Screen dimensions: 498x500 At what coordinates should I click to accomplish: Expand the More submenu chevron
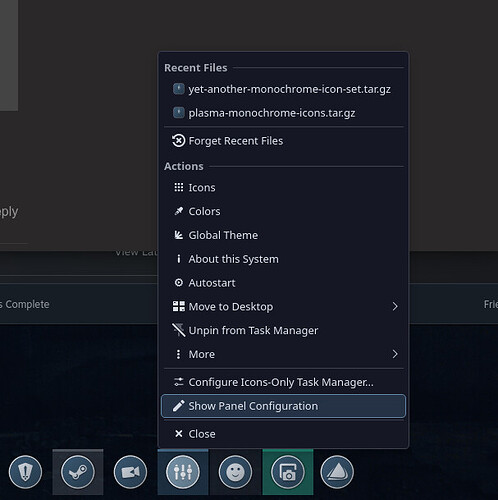click(395, 354)
